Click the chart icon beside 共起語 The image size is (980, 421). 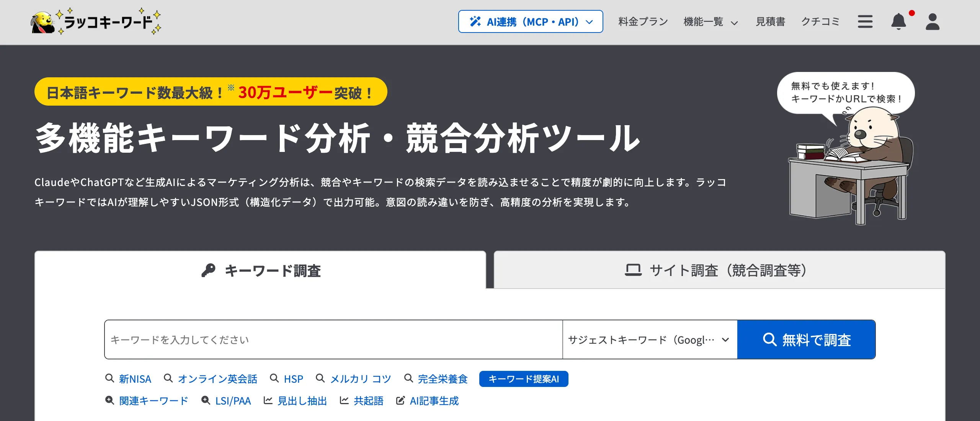click(x=344, y=400)
